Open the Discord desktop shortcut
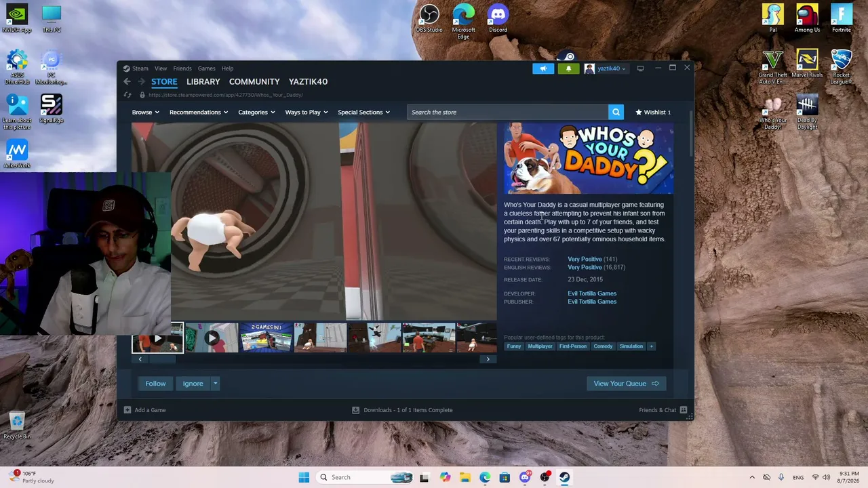The width and height of the screenshot is (868, 488). pos(498,19)
